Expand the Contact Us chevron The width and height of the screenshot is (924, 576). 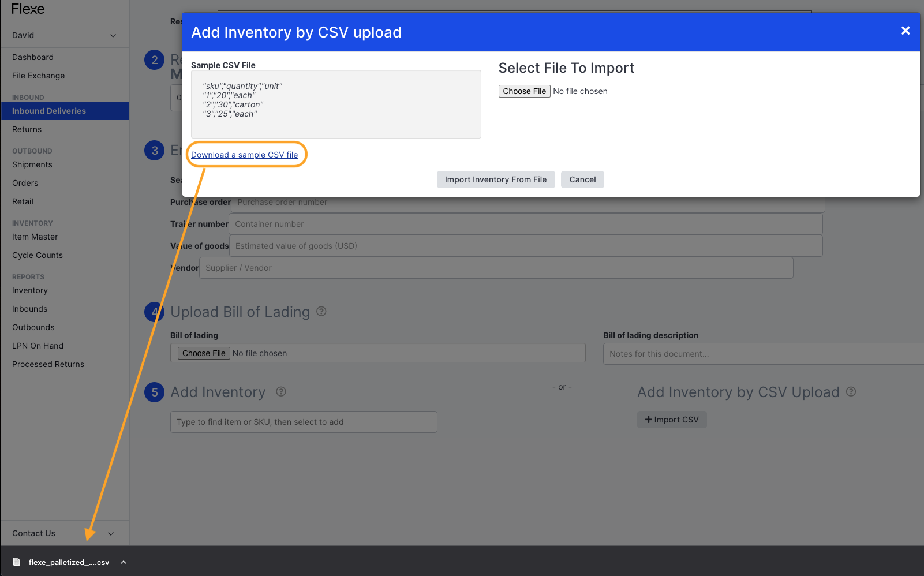(x=111, y=533)
